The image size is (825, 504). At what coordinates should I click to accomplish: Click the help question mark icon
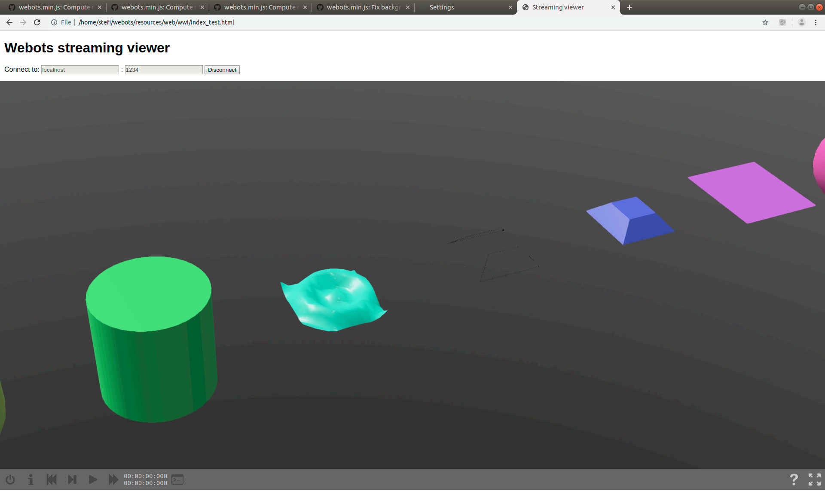click(794, 480)
